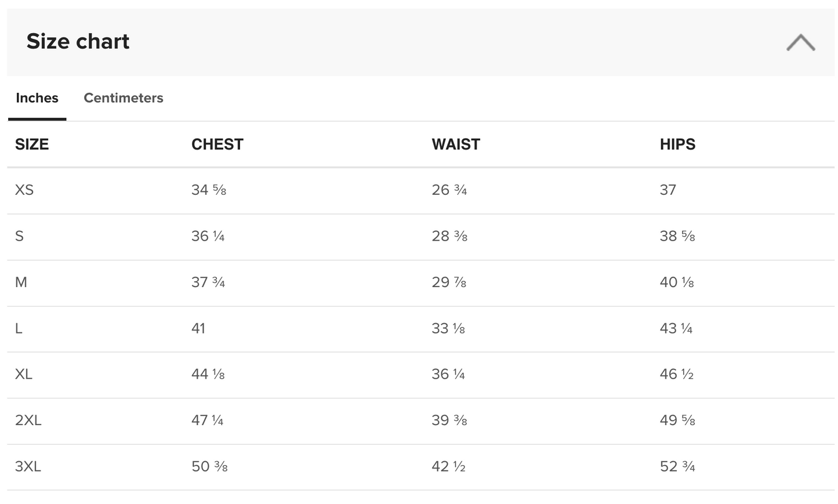Select the XS size row label

click(x=24, y=190)
